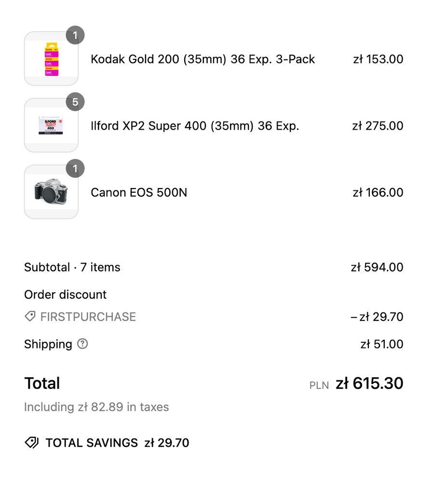This screenshot has width=448, height=482.
Task: Click Ilford XP2 Super 400 product name
Action: click(195, 126)
